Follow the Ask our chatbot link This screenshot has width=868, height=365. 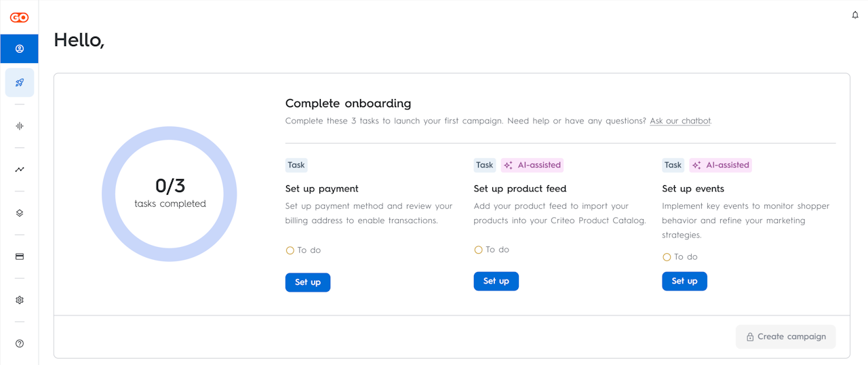[x=680, y=121]
